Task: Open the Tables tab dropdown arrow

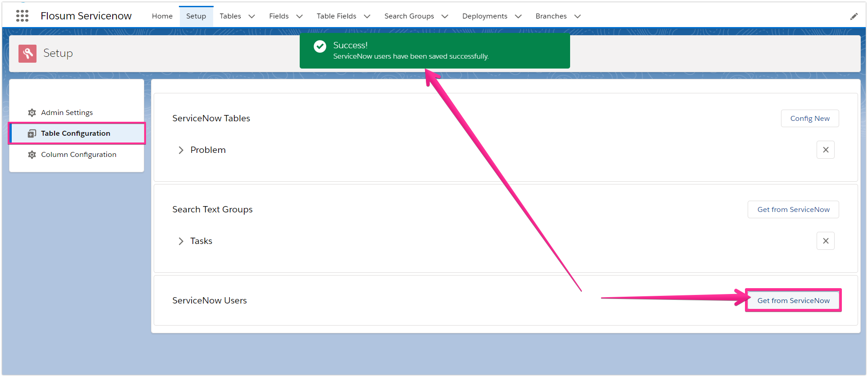Action: [252, 16]
